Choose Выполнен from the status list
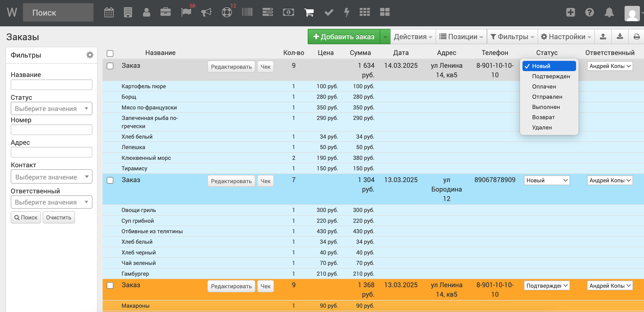The width and height of the screenshot is (644, 312). point(546,107)
